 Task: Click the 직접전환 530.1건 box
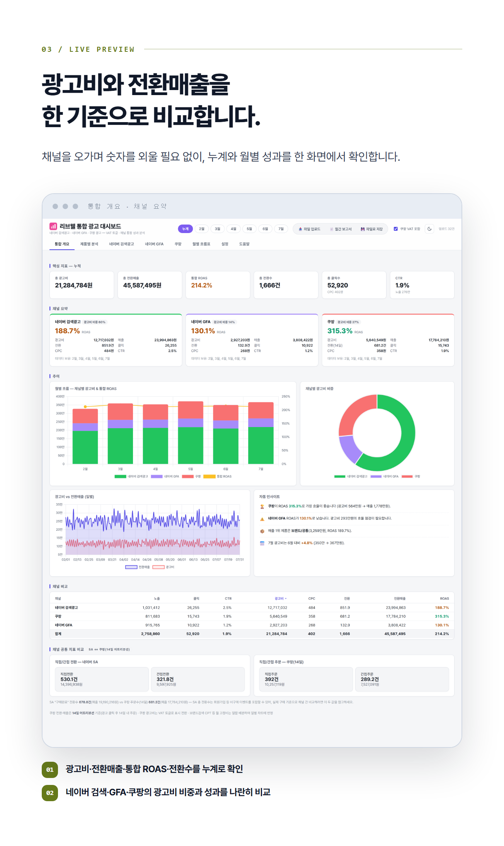click(102, 679)
